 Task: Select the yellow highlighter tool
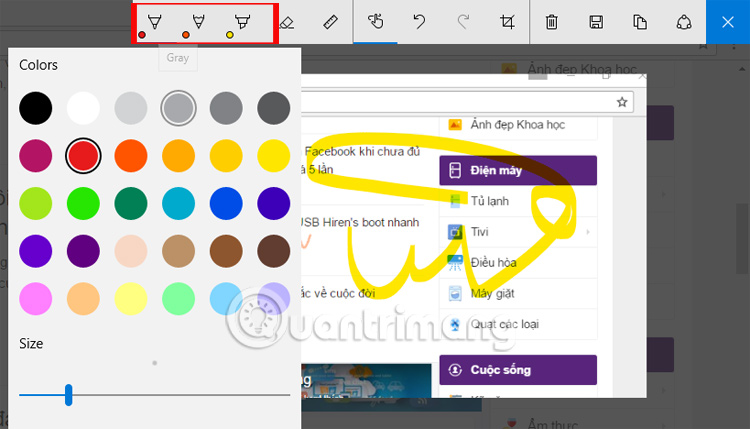pyautogui.click(x=242, y=22)
